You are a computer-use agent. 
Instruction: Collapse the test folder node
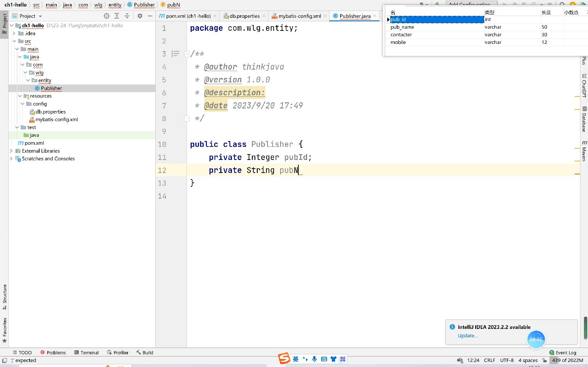coord(17,127)
